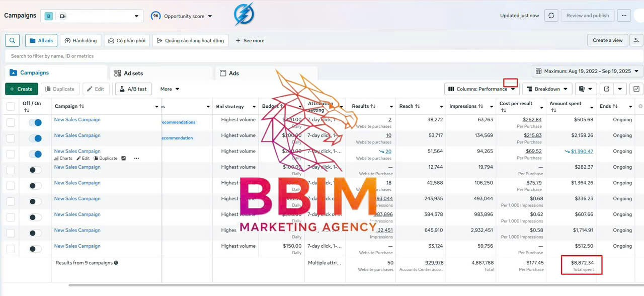Select the All ads filter tab
The image size is (644, 296).
[41, 41]
